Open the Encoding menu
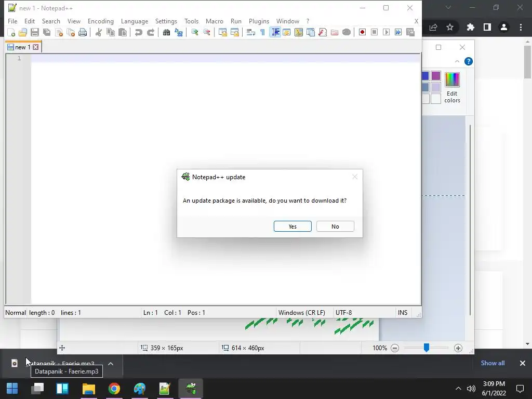532x399 pixels. tap(100, 21)
